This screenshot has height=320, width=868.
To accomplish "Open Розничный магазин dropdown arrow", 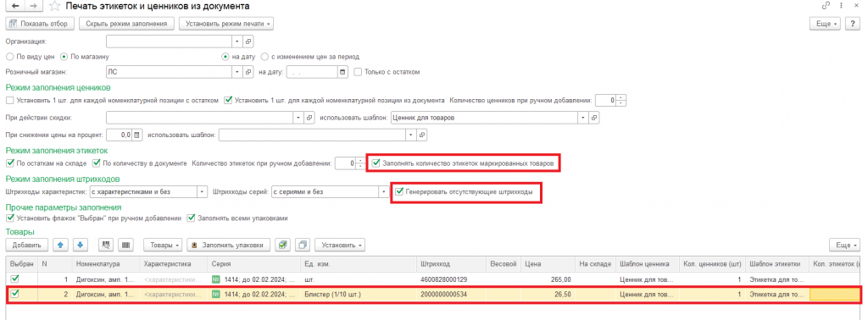I will 237,72.
